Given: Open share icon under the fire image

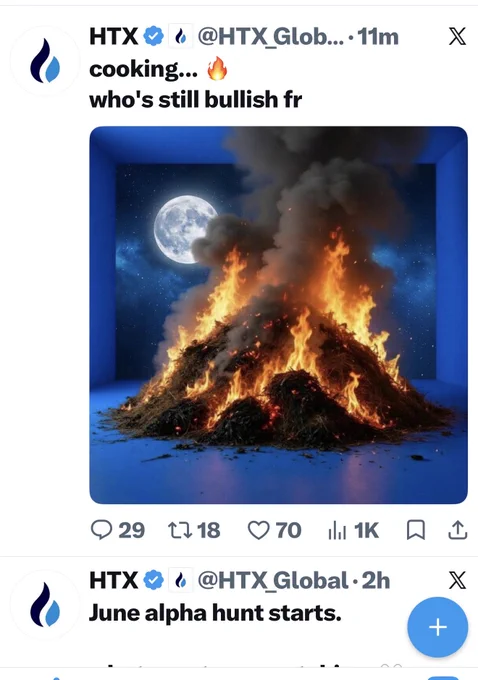Looking at the screenshot, I should point(457,530).
